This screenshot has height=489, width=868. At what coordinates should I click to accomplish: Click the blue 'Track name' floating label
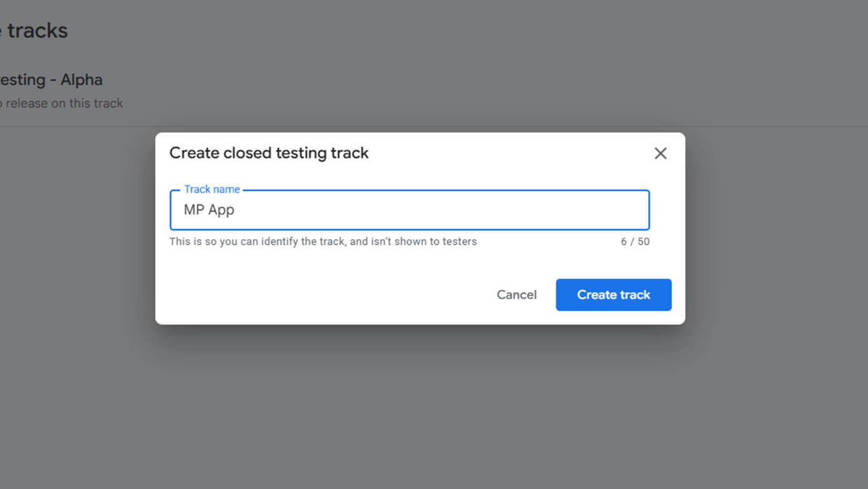click(212, 189)
